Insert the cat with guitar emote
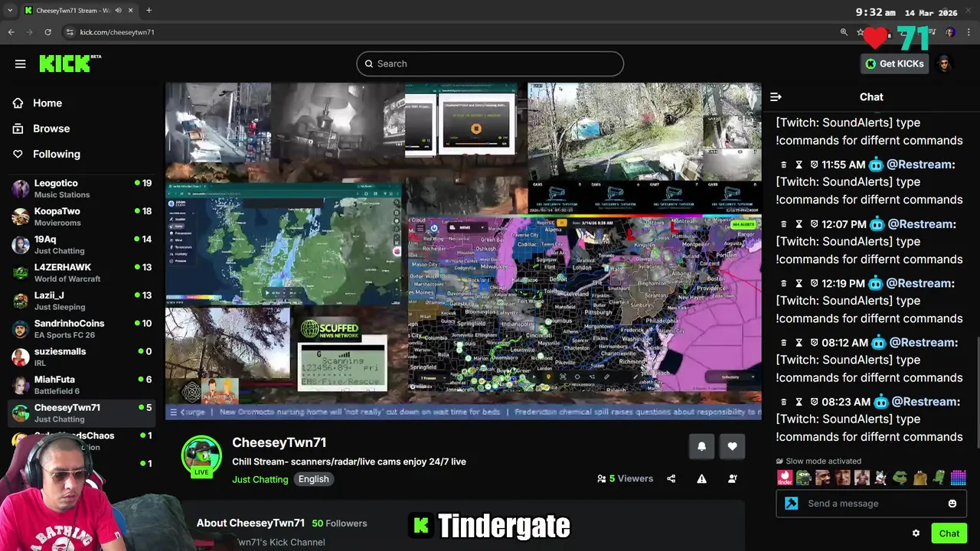Image resolution: width=980 pixels, height=551 pixels. (881, 478)
